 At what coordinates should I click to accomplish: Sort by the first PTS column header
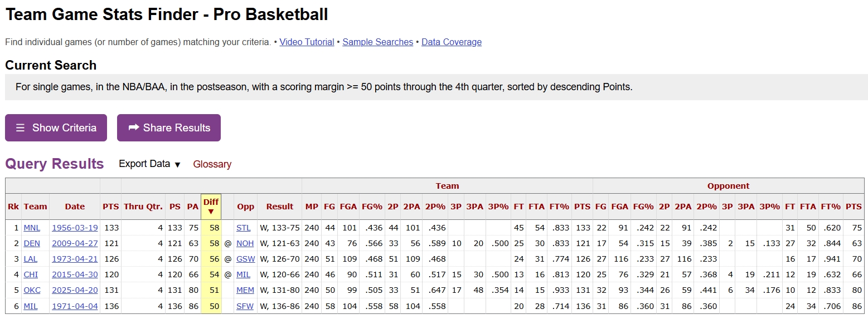(x=110, y=207)
